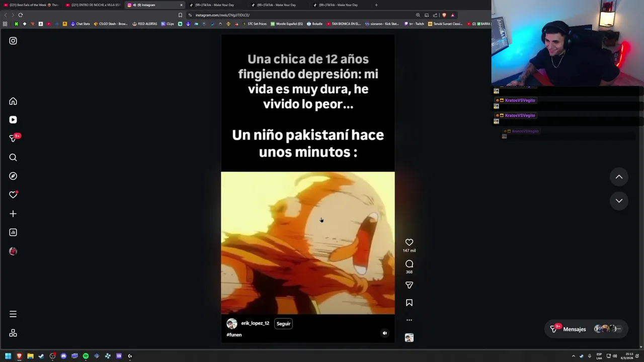Screen dimensions: 644x362
Task: Close the Instagram browser tab
Action: pyautogui.click(x=181, y=5)
